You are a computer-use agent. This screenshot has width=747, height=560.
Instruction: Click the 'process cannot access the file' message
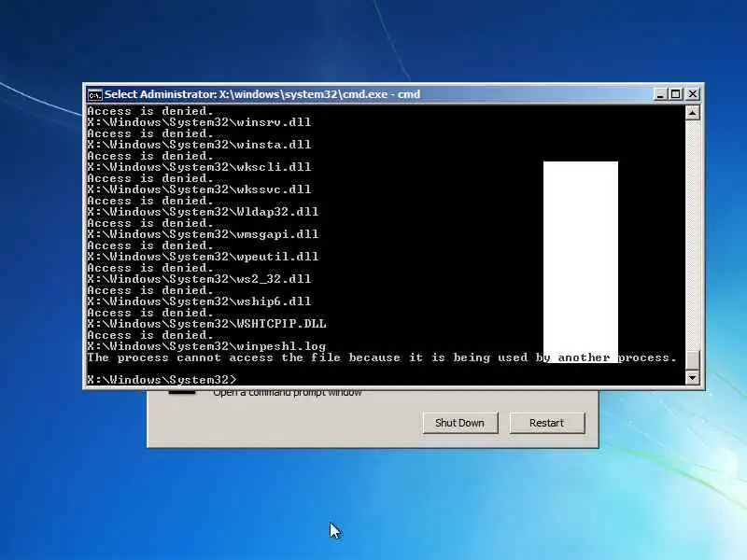point(382,357)
